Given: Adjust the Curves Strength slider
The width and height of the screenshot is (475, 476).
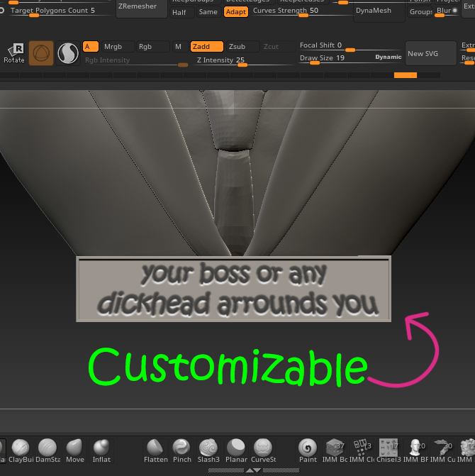Looking at the screenshot, I should pyautogui.click(x=302, y=11).
